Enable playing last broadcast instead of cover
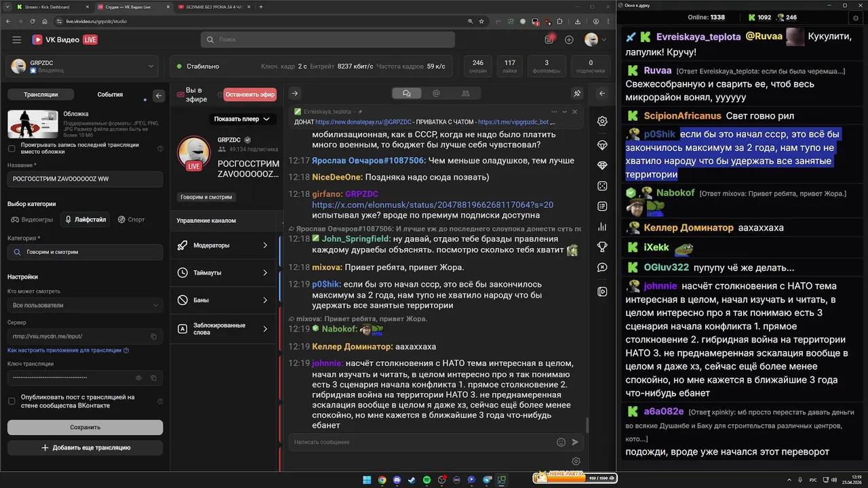868x488 pixels. point(12,148)
